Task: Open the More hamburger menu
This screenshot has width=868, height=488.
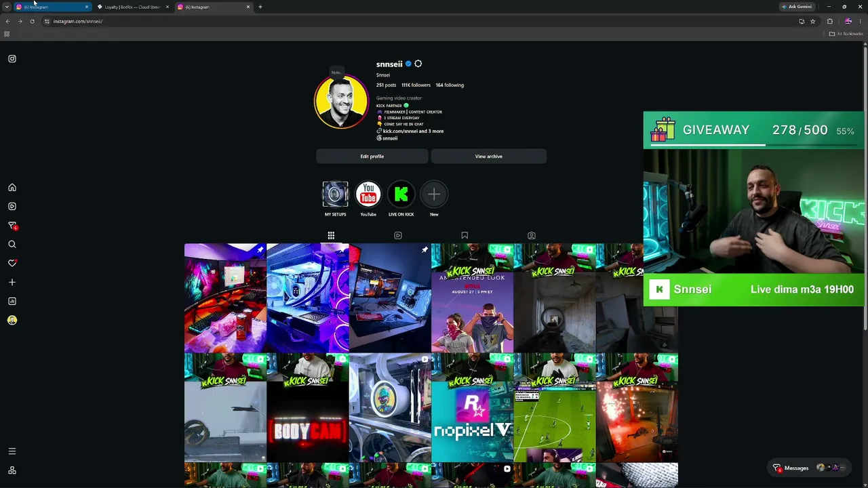Action: [x=12, y=451]
